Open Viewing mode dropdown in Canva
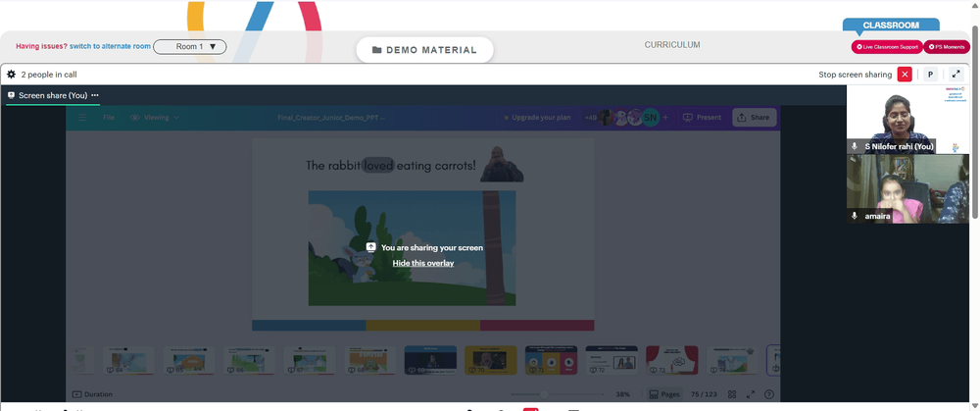980x411 pixels. coord(155,118)
